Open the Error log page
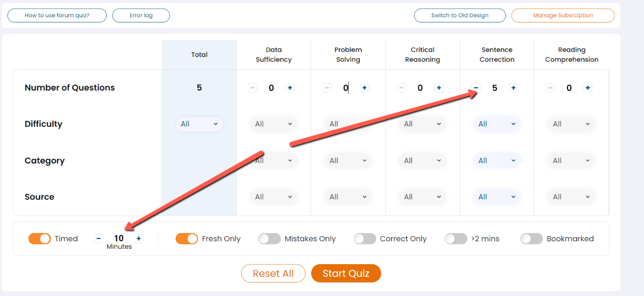The width and height of the screenshot is (644, 296). tap(141, 15)
